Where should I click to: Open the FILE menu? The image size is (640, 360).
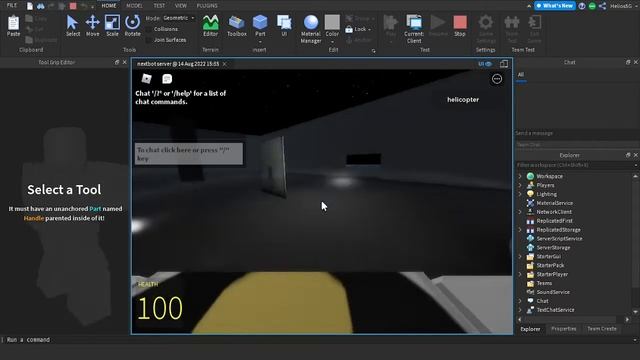coord(12,6)
